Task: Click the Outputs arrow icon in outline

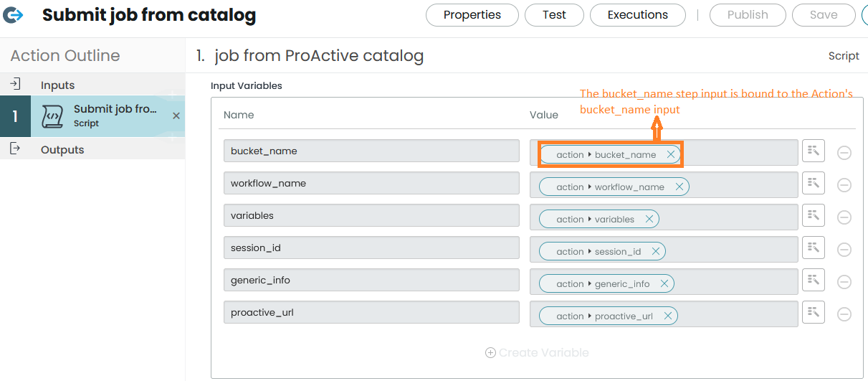Action: tap(15, 149)
